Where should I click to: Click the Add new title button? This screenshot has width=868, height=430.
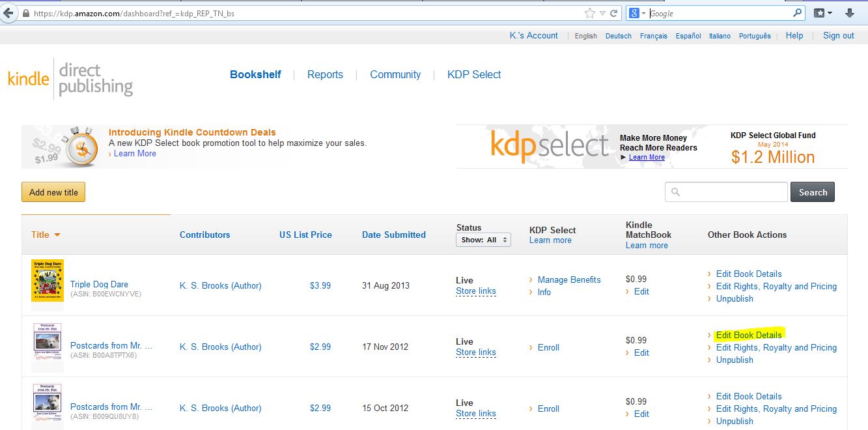[x=53, y=192]
